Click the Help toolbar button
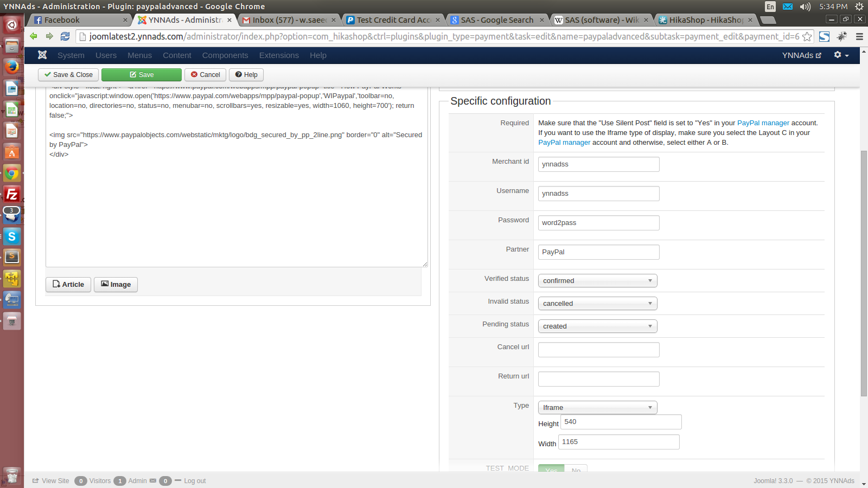The height and width of the screenshot is (488, 868). pyautogui.click(x=246, y=75)
